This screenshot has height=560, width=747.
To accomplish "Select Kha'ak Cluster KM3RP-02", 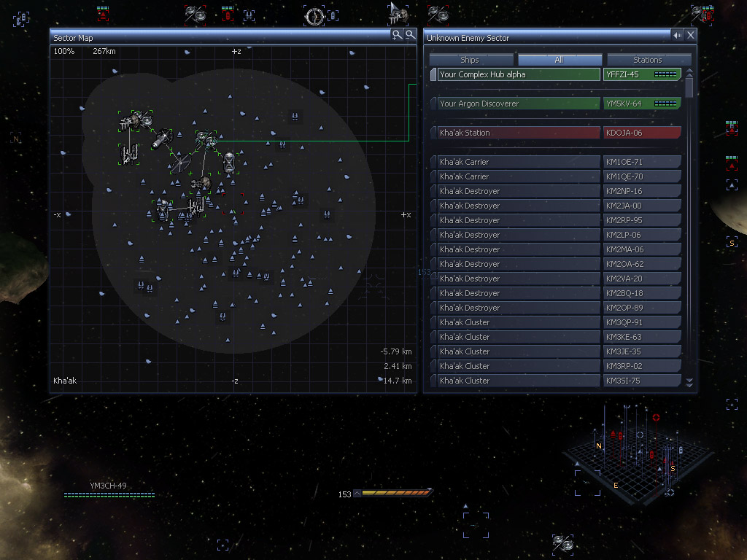I will point(555,366).
